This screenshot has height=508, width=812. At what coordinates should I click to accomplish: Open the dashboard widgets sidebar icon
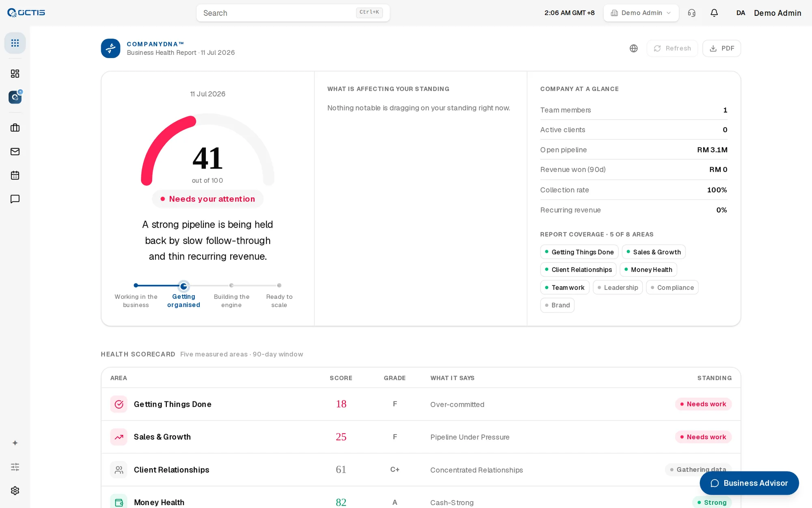click(x=15, y=74)
